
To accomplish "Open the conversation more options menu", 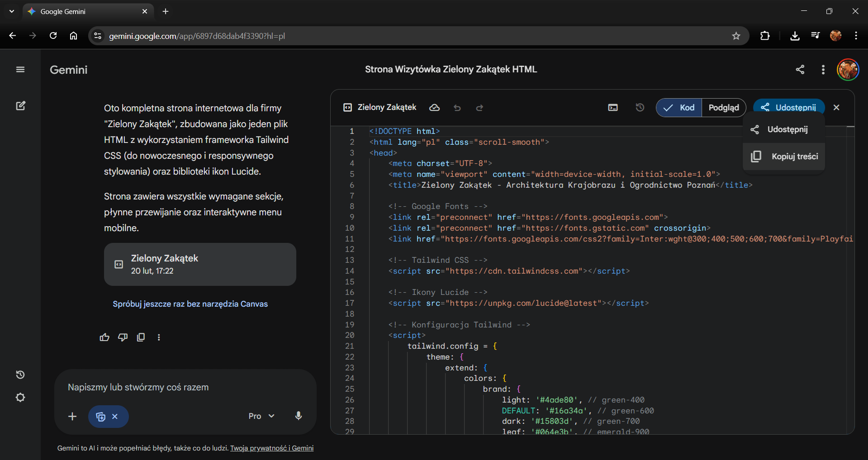I will coord(823,70).
